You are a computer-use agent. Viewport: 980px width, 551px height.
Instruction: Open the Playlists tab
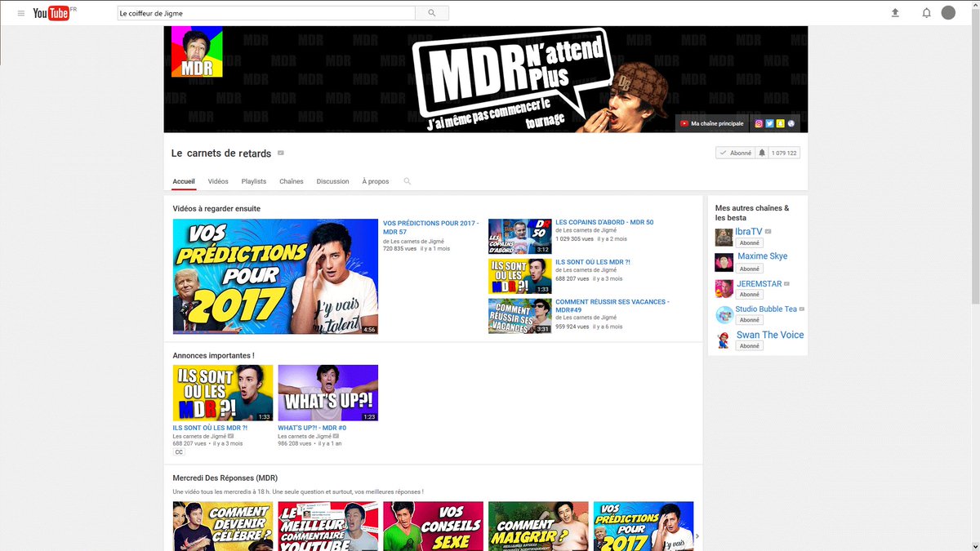coord(254,181)
